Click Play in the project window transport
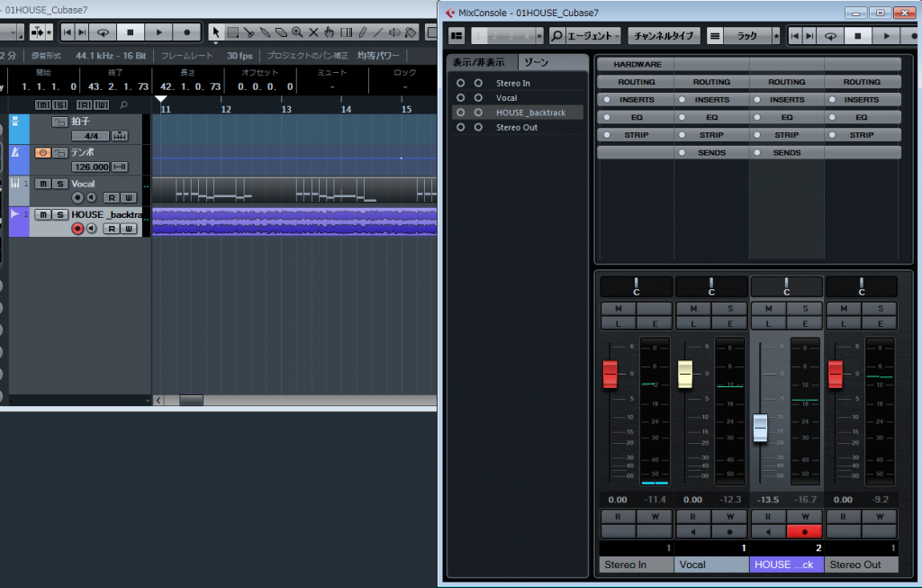The width and height of the screenshot is (922, 588). pos(158,32)
